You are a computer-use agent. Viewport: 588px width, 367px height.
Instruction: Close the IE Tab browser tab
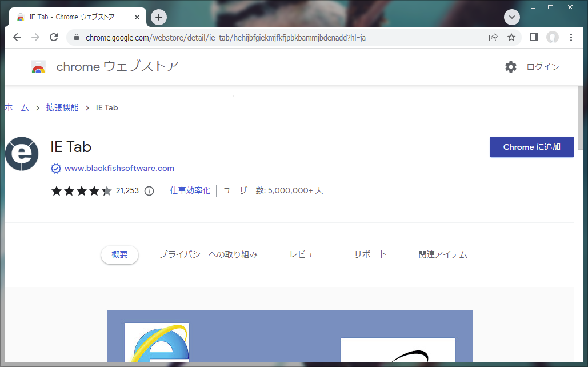point(137,17)
